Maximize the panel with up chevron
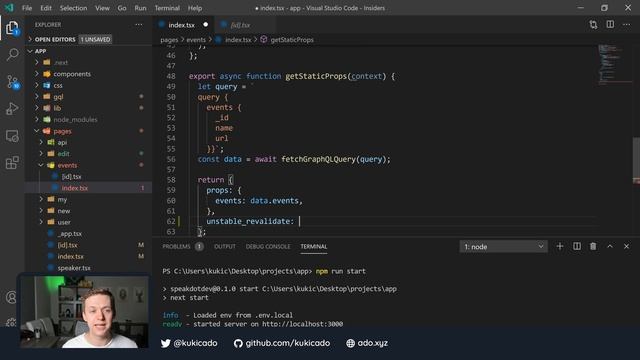 coord(610,246)
